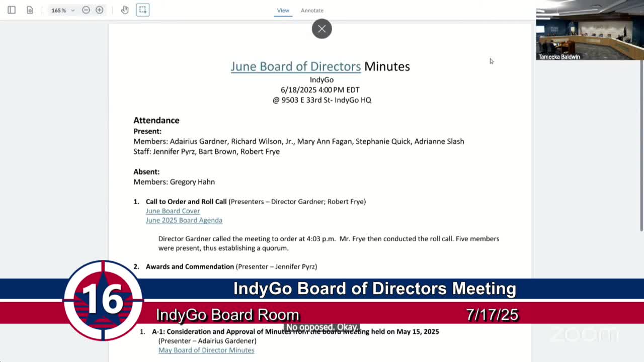Click the document page settings icon
Viewport: 644px width, 362px height.
(30, 10)
